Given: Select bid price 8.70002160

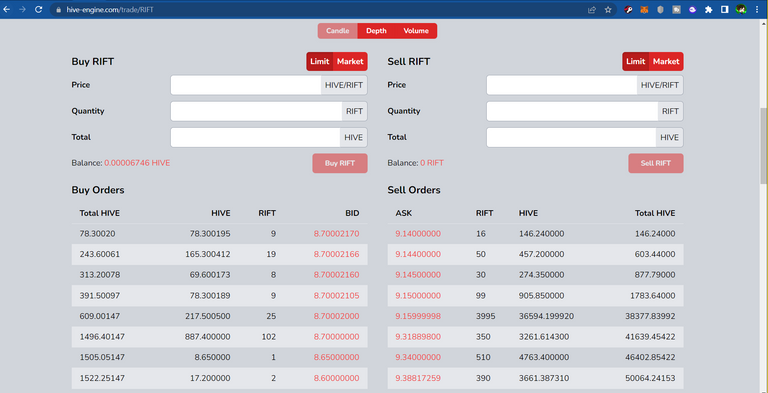Looking at the screenshot, I should pos(336,275).
